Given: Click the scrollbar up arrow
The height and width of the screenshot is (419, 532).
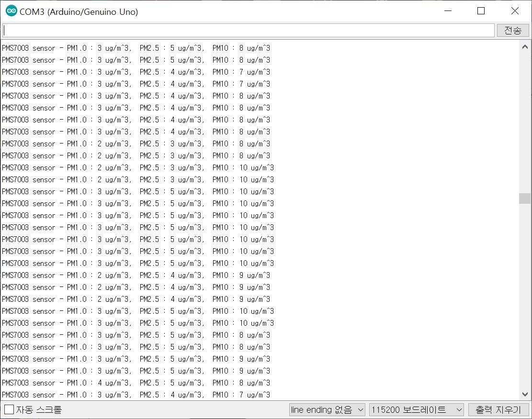Looking at the screenshot, I should (525, 47).
